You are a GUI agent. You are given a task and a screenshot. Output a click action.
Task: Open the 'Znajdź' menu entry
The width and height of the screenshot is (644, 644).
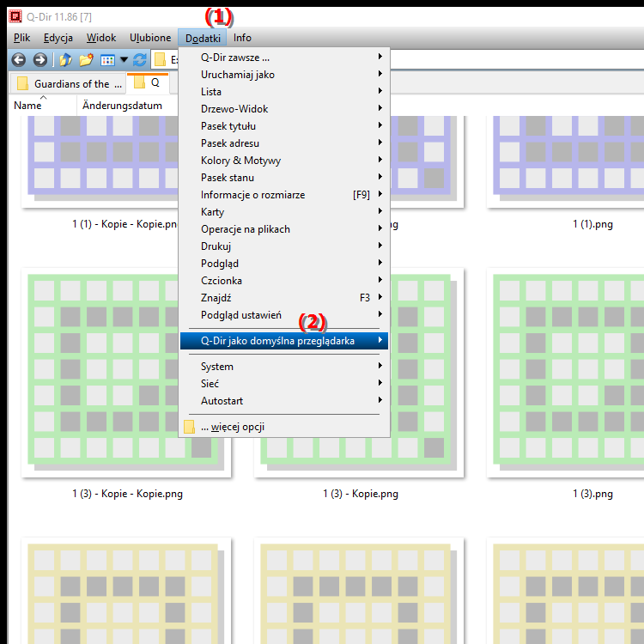(x=284, y=298)
